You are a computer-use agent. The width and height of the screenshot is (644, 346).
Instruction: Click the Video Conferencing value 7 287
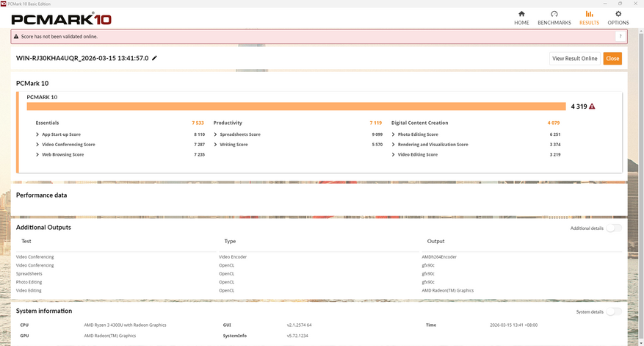pos(199,145)
